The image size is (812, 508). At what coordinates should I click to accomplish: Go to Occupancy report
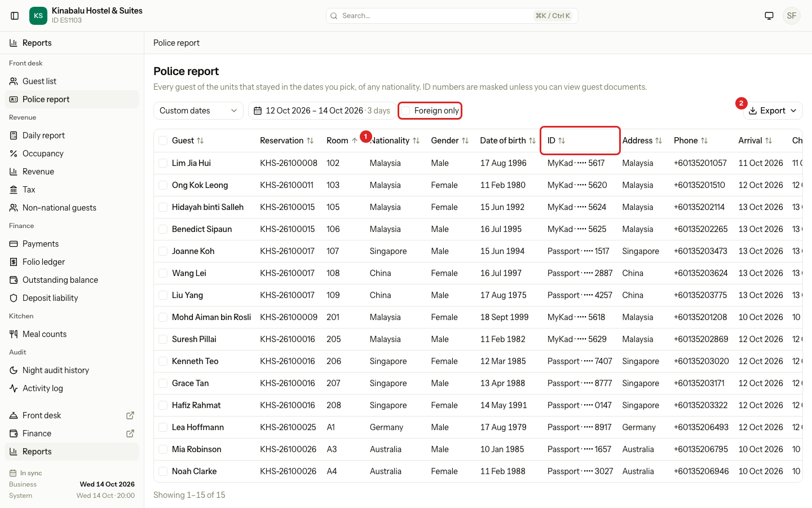[x=72, y=154]
